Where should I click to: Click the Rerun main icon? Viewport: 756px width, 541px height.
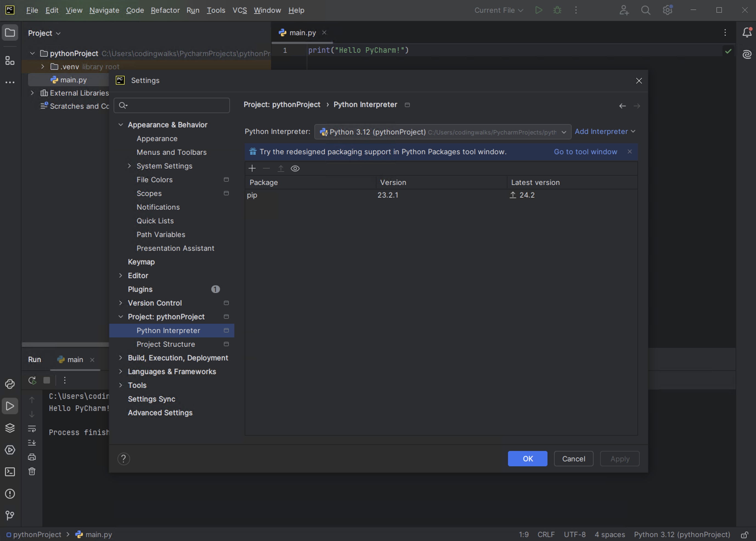tap(32, 381)
